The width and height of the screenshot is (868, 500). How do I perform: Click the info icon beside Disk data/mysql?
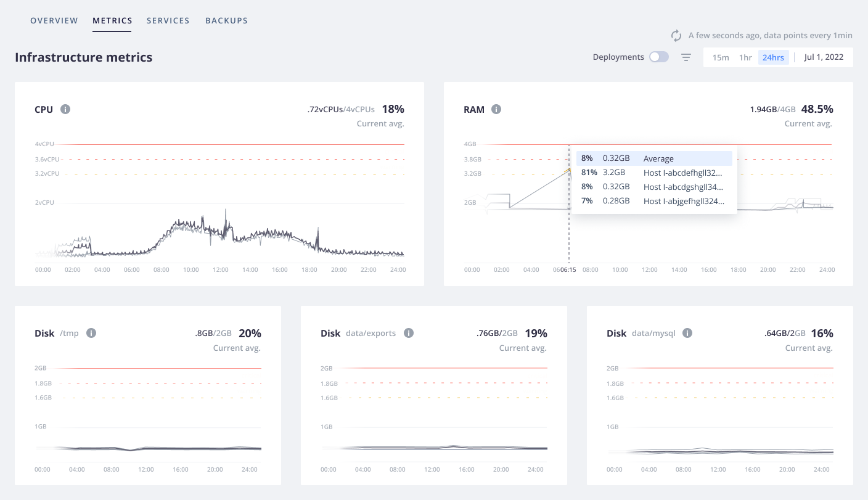(x=687, y=333)
